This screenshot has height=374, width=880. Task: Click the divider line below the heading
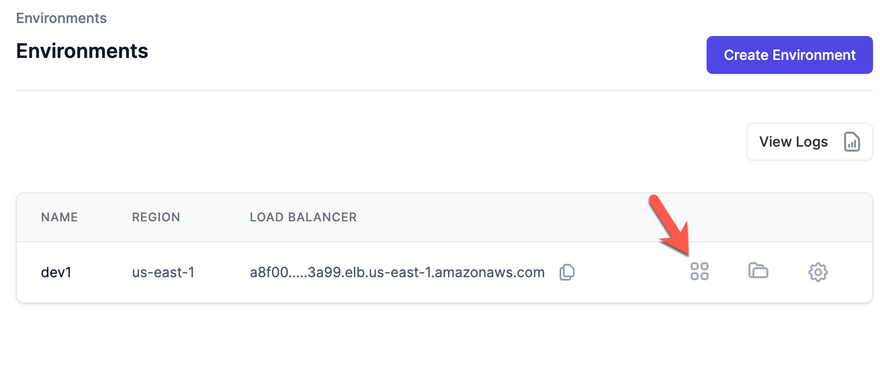(444, 90)
